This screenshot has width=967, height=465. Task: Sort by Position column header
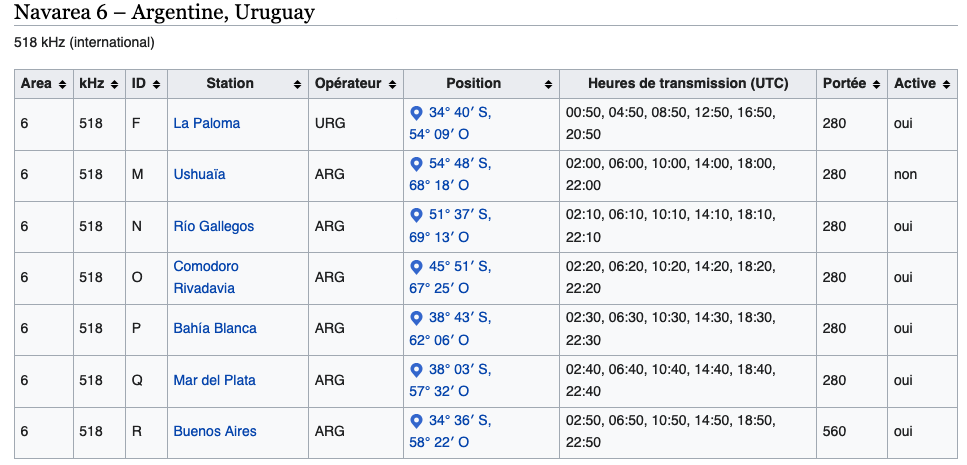pos(549,84)
